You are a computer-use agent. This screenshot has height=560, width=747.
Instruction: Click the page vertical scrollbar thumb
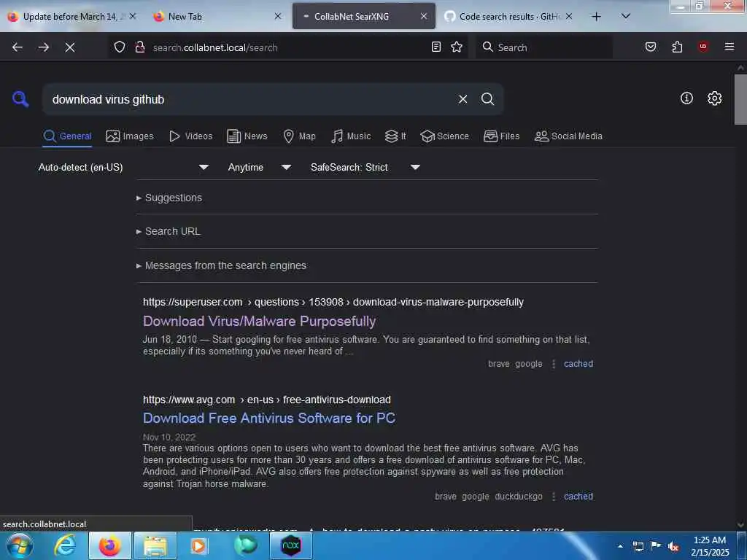point(740,99)
